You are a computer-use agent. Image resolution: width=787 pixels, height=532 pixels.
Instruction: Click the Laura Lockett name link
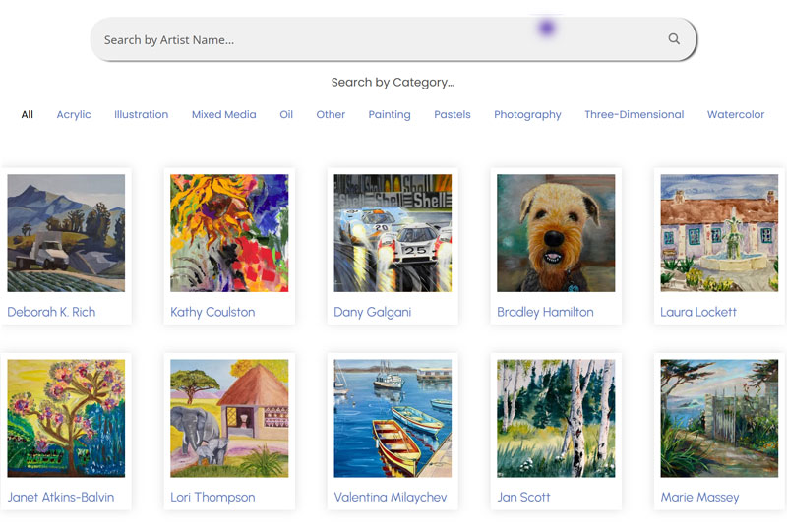click(x=698, y=312)
